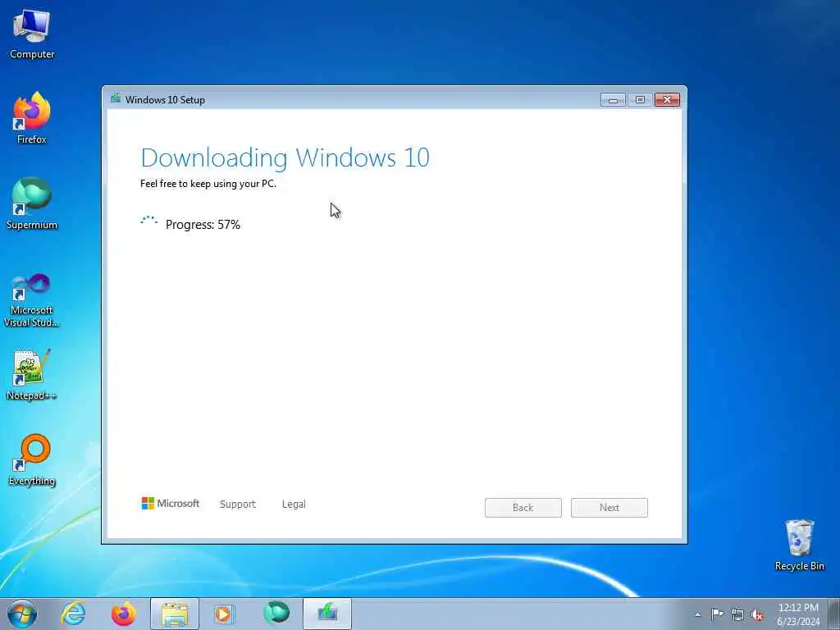Click the Next button
Screen dimensions: 840x630
[x=609, y=507]
